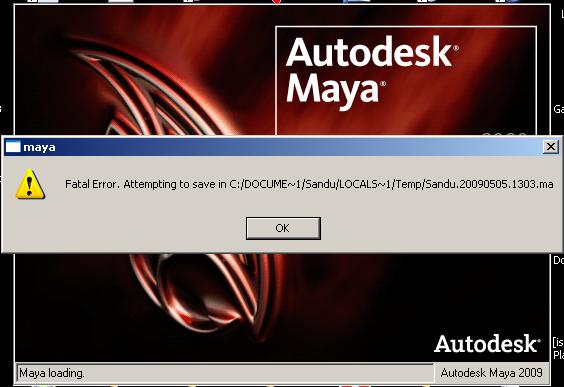Image resolution: width=564 pixels, height=387 pixels.
Task: Click the yellow warning exclamation icon
Action: (30, 184)
